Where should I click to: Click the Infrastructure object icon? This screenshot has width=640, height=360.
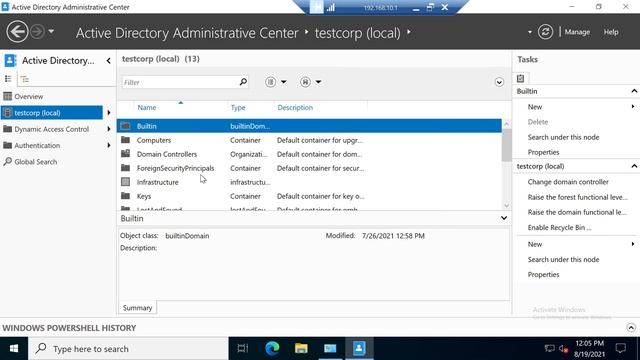tap(126, 182)
